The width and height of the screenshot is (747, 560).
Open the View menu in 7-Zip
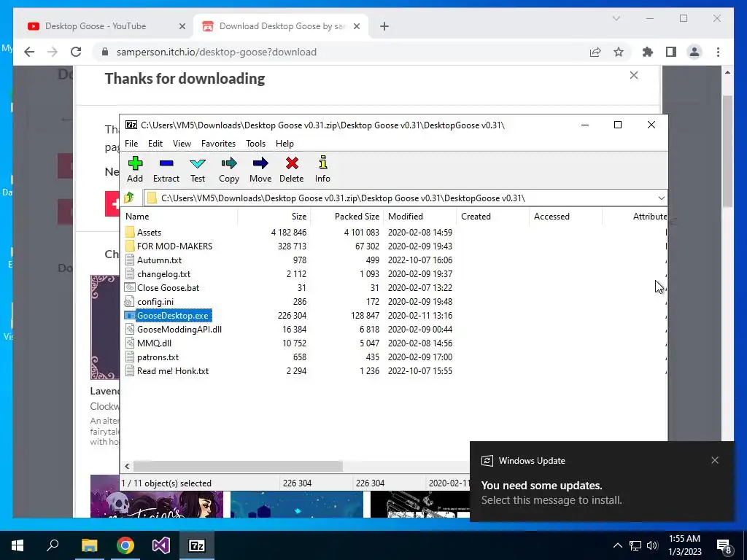tap(182, 144)
